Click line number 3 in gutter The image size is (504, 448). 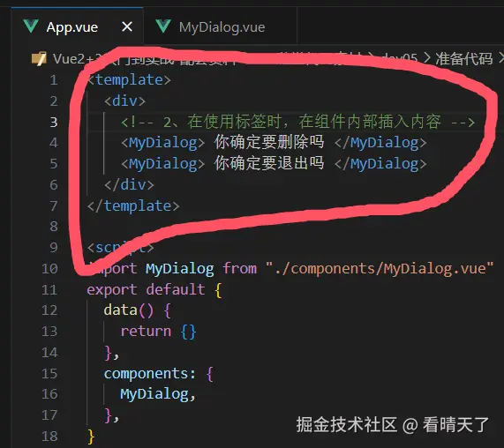click(x=54, y=123)
